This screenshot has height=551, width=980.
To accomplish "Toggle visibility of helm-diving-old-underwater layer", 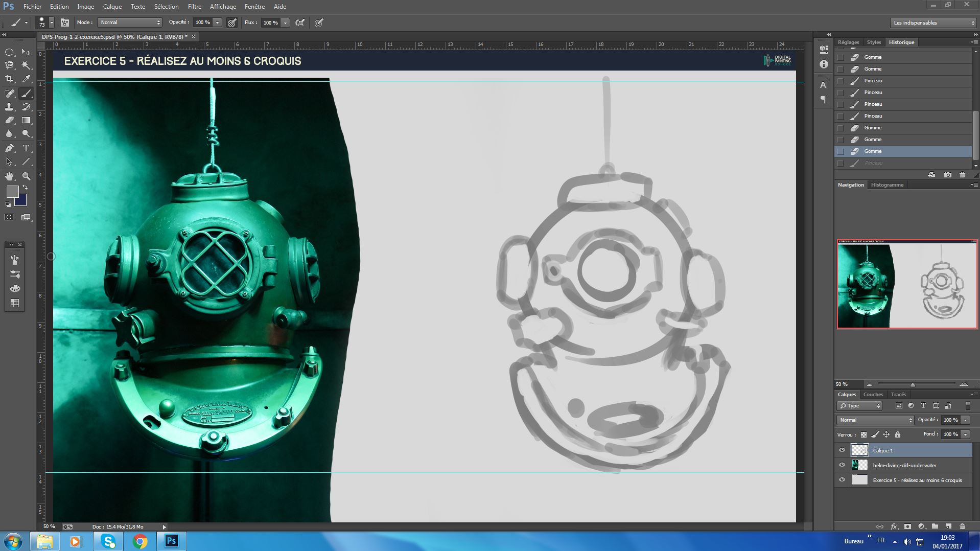I will tap(842, 465).
